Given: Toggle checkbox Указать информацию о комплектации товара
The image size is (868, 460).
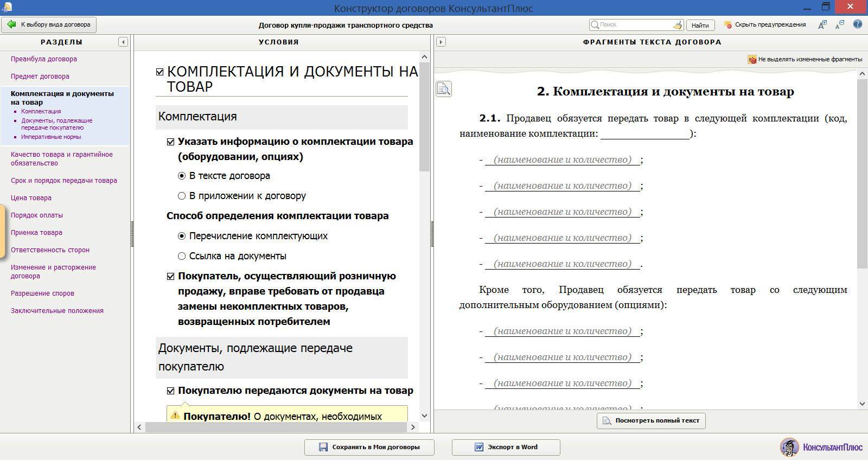Looking at the screenshot, I should (x=170, y=142).
